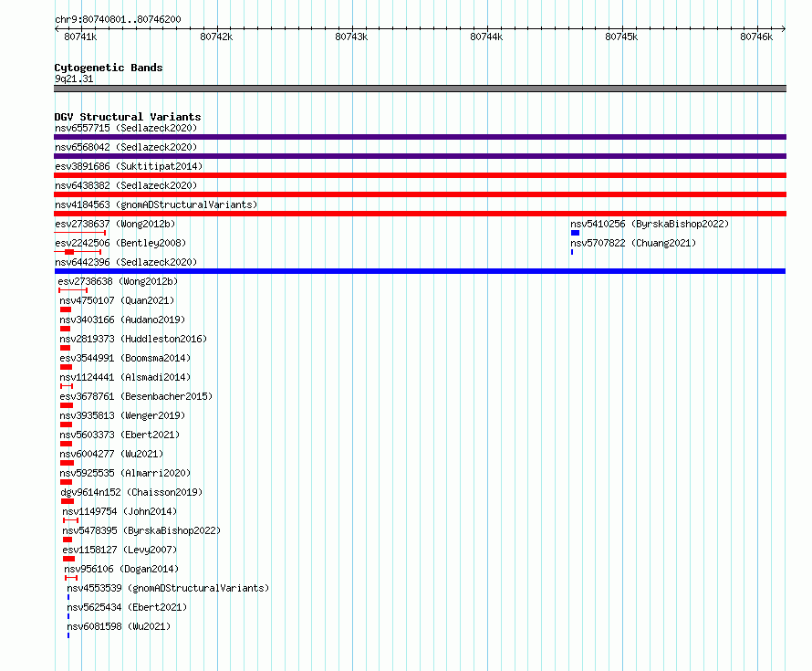The height and width of the screenshot is (671, 812).
Task: Open variant nsv1149754 (John2014)
Action: click(x=120, y=511)
